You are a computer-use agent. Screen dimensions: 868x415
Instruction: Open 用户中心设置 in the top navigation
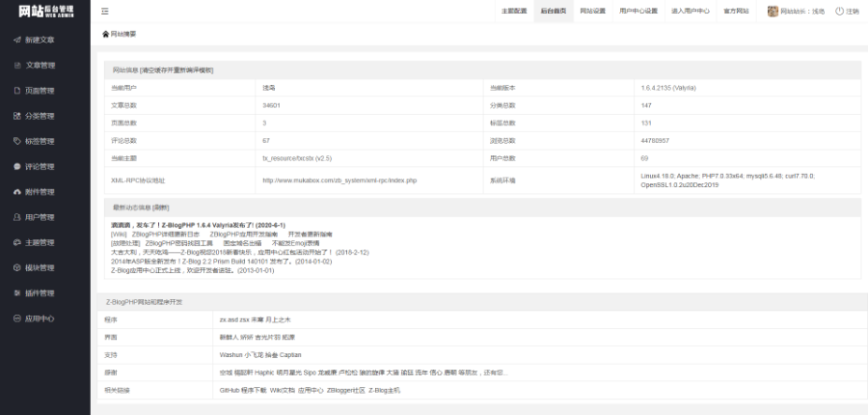click(x=637, y=12)
